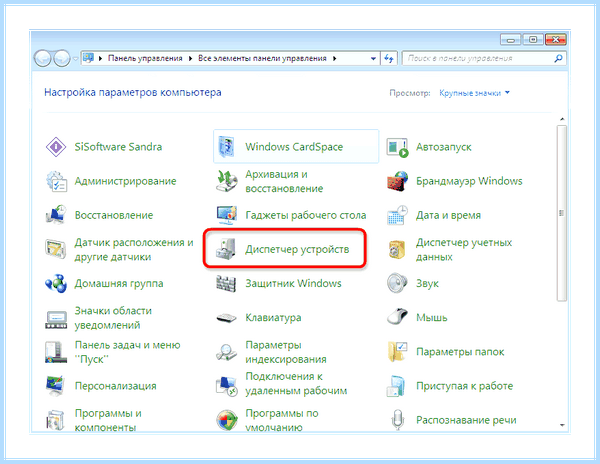Viewport: 600px width, 464px height.
Task: Click the Forward navigation button
Action: pyautogui.click(x=62, y=59)
